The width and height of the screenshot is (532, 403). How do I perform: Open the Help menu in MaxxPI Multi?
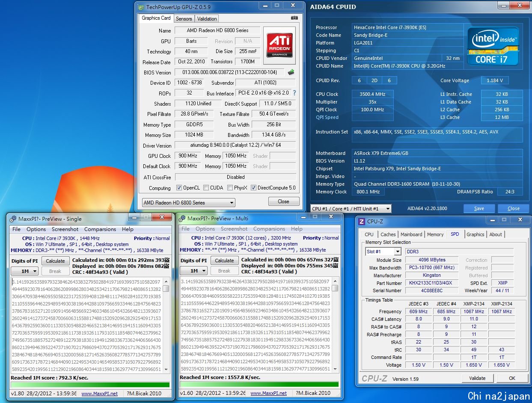coord(297,229)
